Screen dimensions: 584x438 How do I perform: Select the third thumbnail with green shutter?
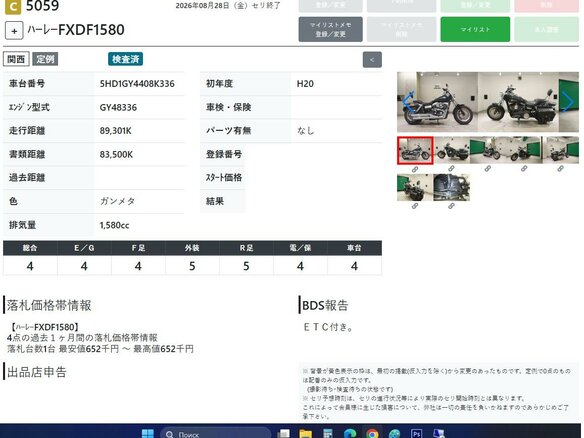[488, 150]
